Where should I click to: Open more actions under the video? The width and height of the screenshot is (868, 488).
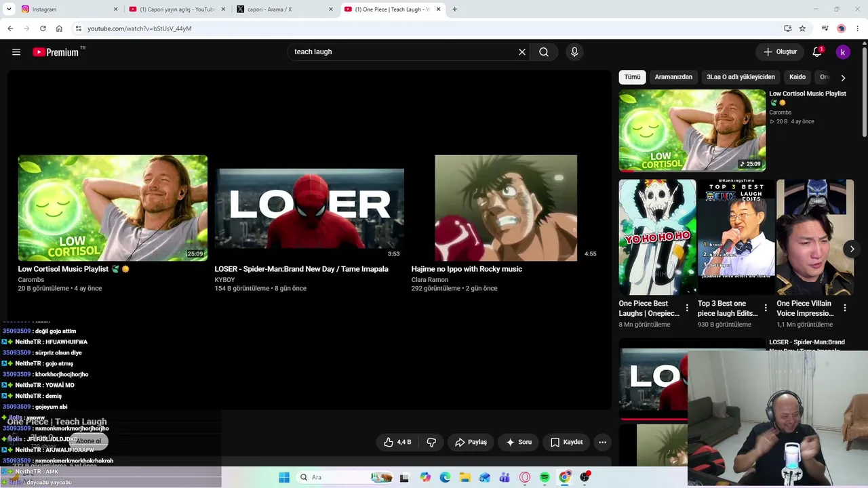tap(602, 442)
